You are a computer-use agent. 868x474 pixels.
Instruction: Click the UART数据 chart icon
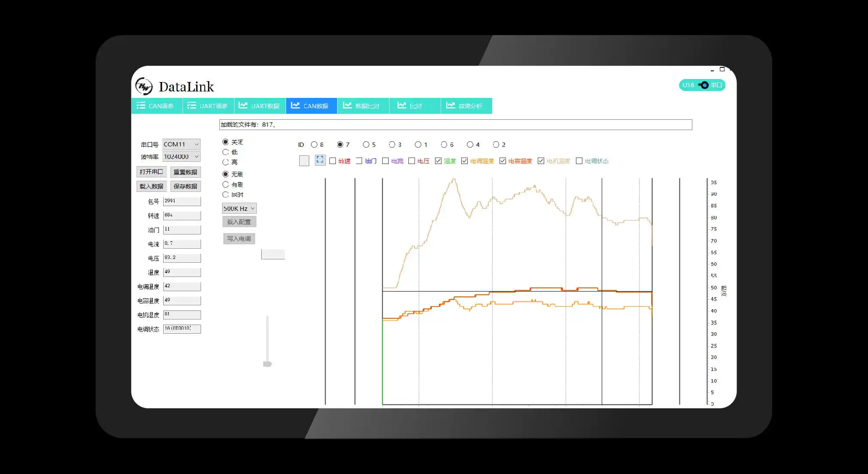[x=244, y=106]
